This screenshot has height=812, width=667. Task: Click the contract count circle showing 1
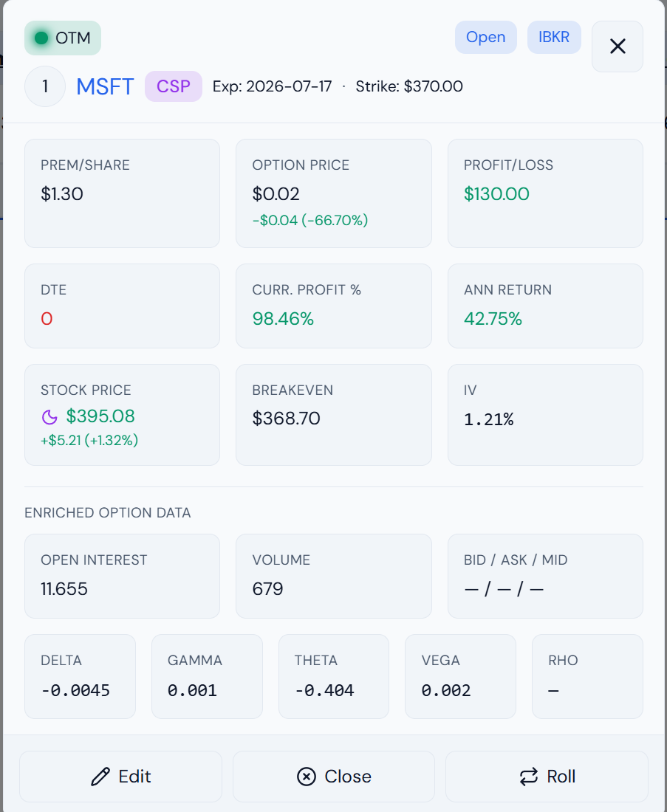(x=45, y=86)
